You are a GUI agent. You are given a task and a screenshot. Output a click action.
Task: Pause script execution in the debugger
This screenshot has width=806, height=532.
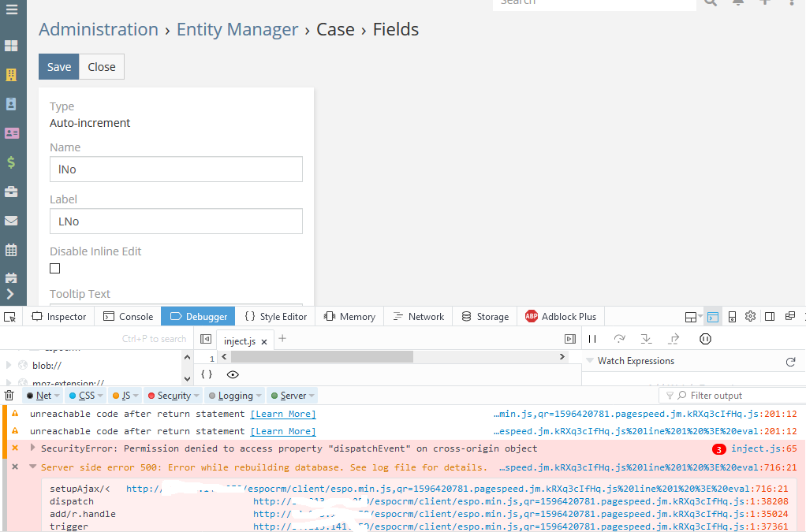click(x=591, y=339)
